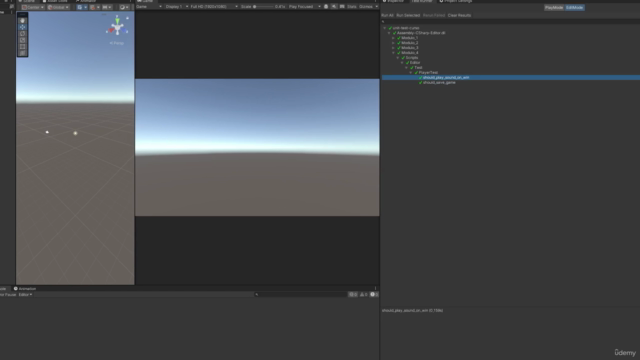Open the Play Focused dropdown

point(304,7)
